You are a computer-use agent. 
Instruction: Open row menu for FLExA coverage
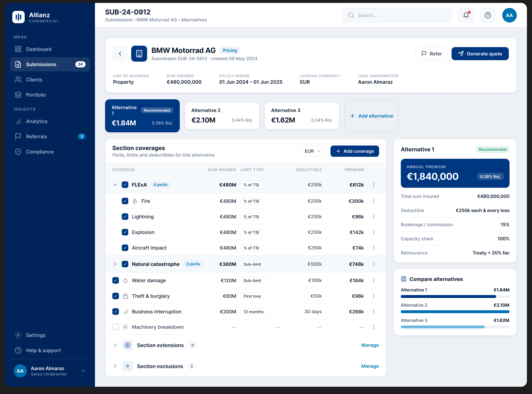(374, 185)
